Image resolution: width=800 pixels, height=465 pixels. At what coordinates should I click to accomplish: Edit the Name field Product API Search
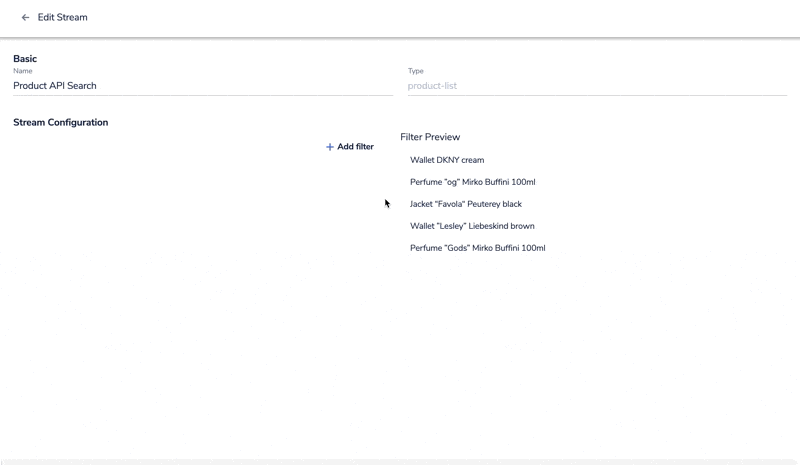click(203, 86)
